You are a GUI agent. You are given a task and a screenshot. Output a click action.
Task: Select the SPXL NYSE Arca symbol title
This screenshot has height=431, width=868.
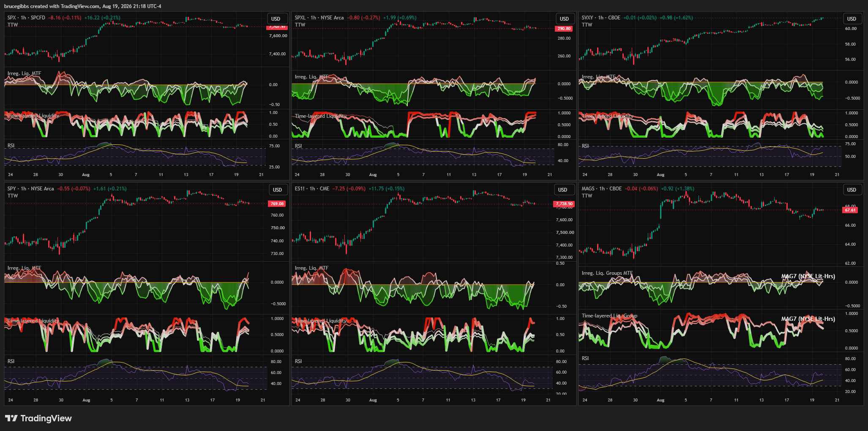click(x=319, y=18)
